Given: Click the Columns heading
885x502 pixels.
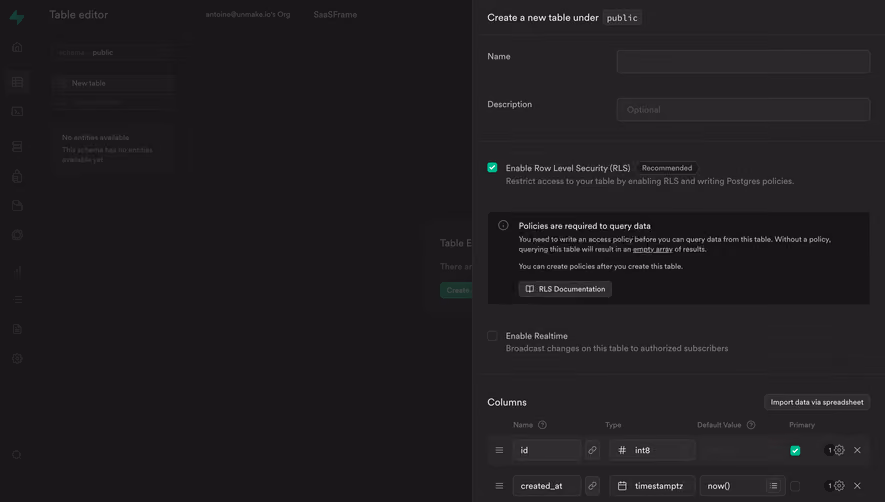Looking at the screenshot, I should pyautogui.click(x=507, y=402).
